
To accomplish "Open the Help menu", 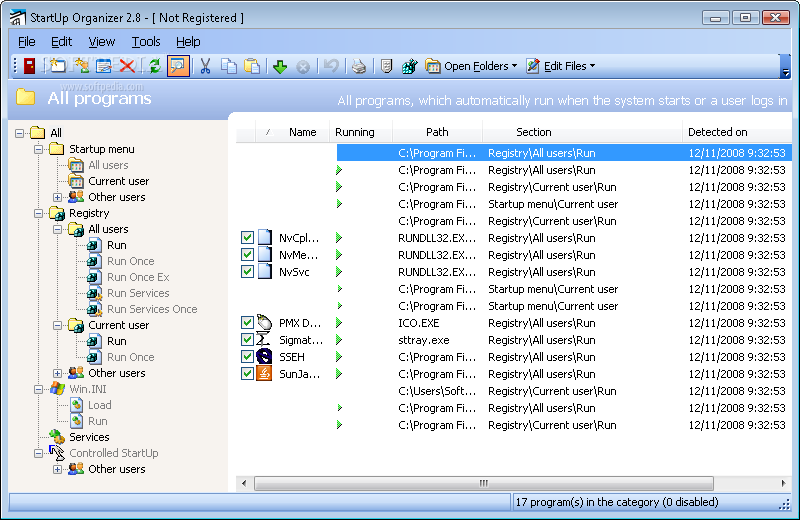I will point(188,42).
